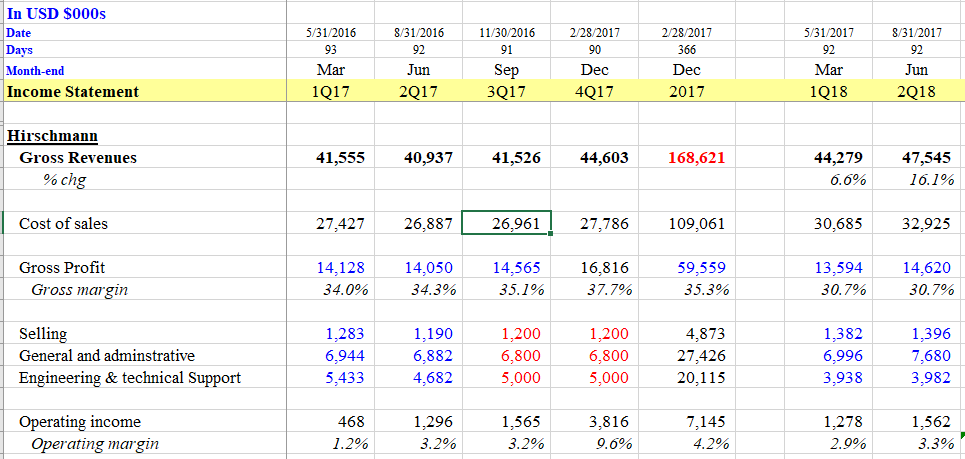Select the 4Q17 Gross Profit cell 16,816
The height and width of the screenshot is (459, 965).
(604, 267)
